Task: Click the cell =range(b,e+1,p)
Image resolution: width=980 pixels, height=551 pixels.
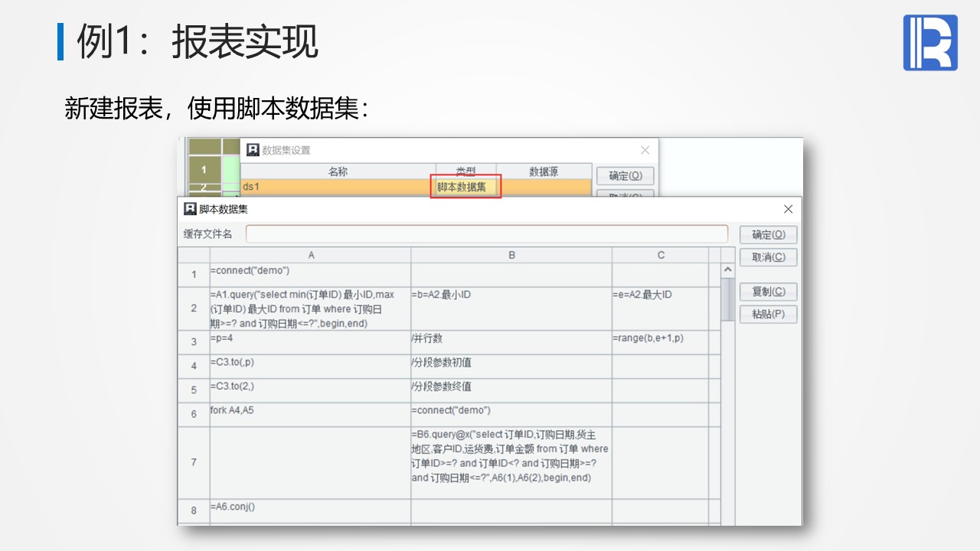Action: coord(661,342)
